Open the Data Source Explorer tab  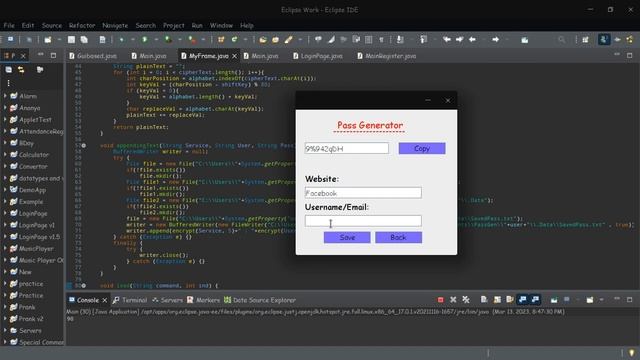click(x=260, y=300)
